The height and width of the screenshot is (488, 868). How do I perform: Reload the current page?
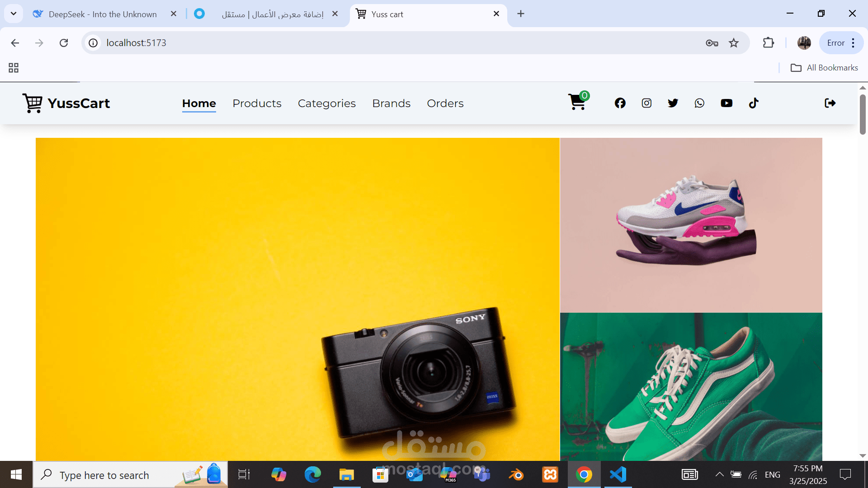click(64, 43)
